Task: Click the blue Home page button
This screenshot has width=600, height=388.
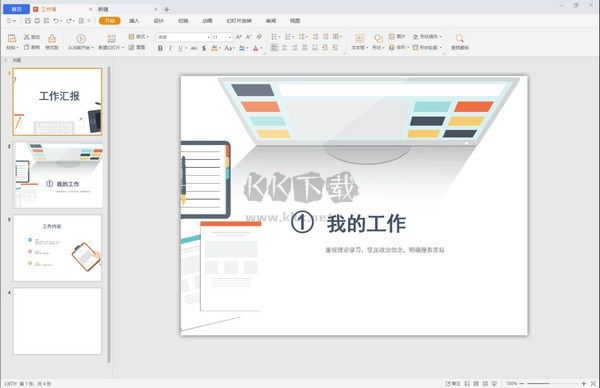Action: point(16,9)
